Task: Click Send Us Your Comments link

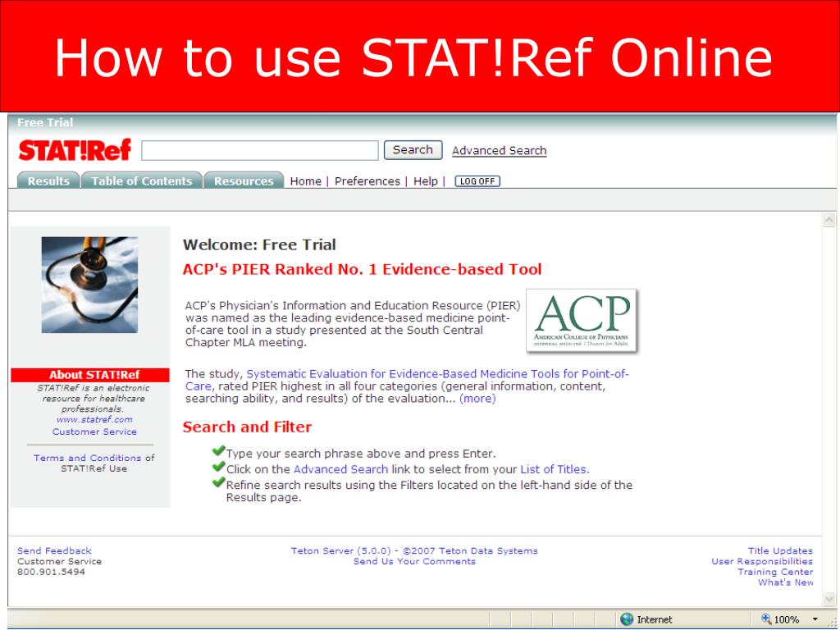Action: coord(414,561)
